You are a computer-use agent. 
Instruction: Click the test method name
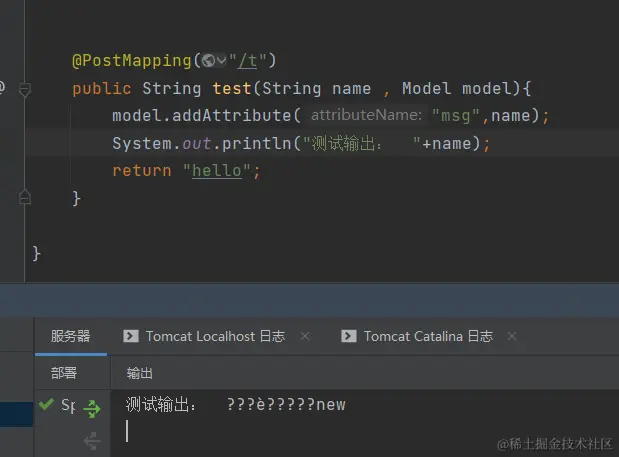(232, 88)
